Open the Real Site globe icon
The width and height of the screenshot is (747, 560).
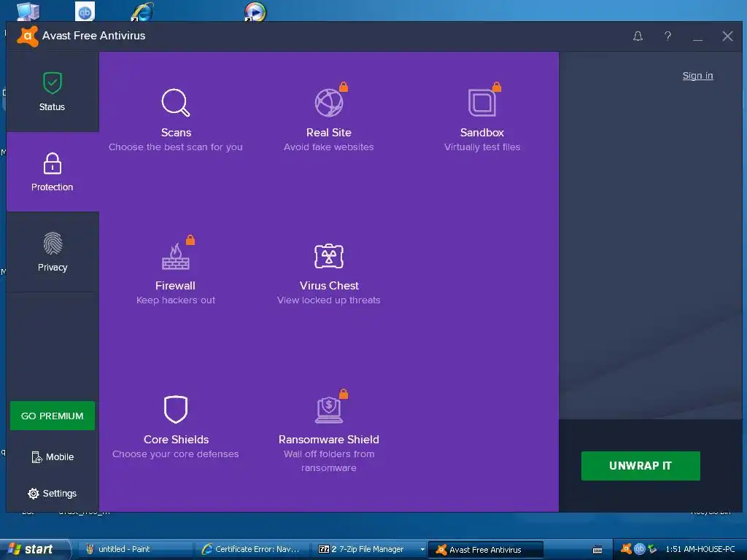pyautogui.click(x=329, y=103)
